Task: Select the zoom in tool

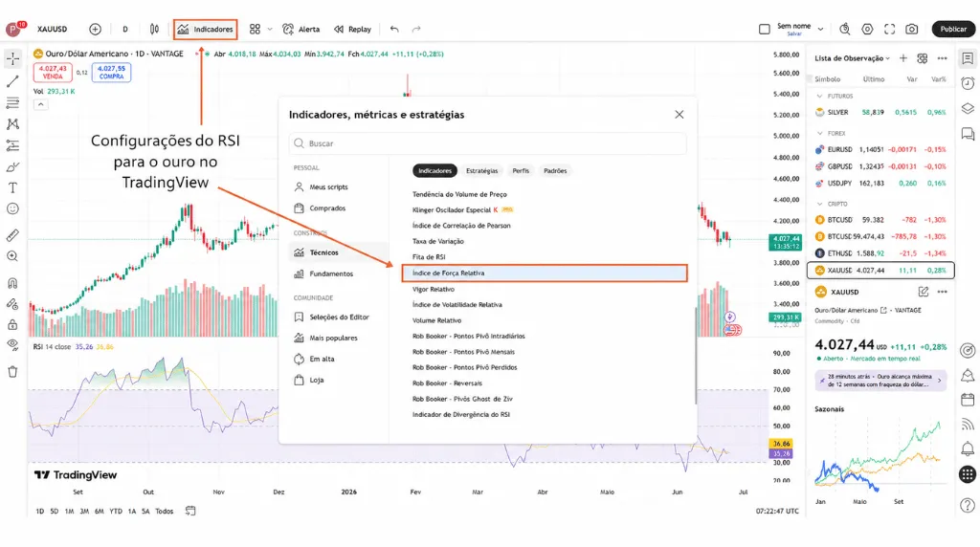Action: (x=12, y=256)
